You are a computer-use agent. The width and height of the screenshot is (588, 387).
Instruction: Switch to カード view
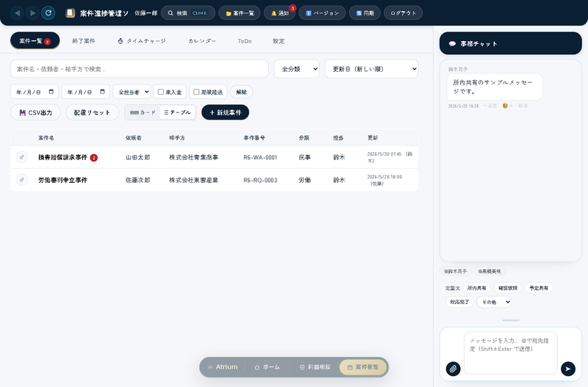click(x=143, y=112)
